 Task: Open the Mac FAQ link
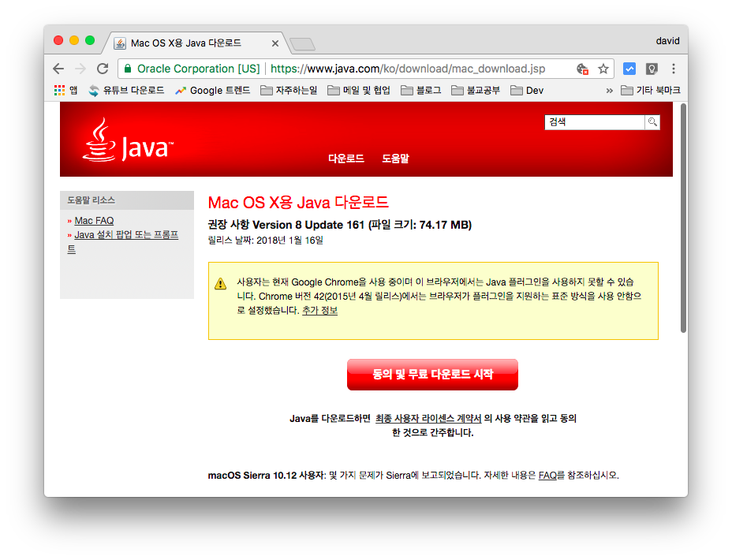(x=95, y=220)
